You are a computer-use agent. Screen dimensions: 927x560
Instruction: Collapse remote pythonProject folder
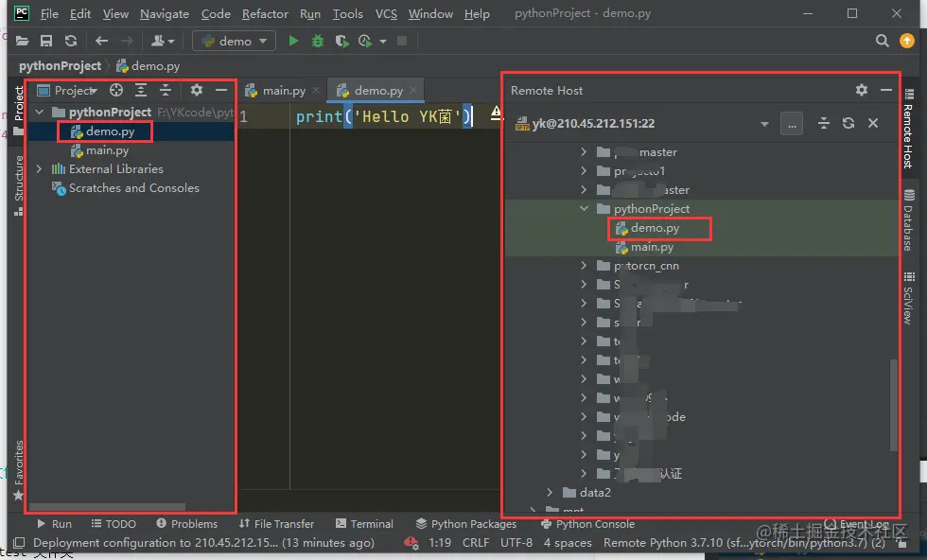tap(585, 209)
